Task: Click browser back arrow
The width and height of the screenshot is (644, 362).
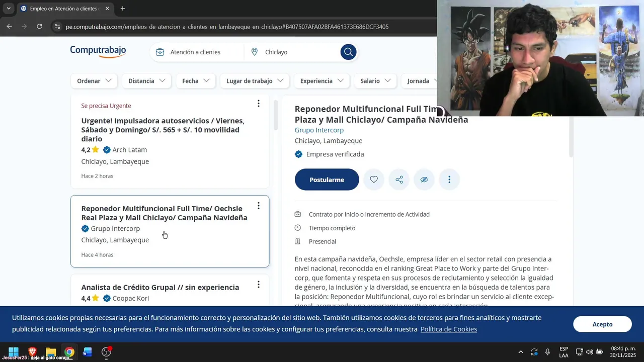Action: (9, 26)
